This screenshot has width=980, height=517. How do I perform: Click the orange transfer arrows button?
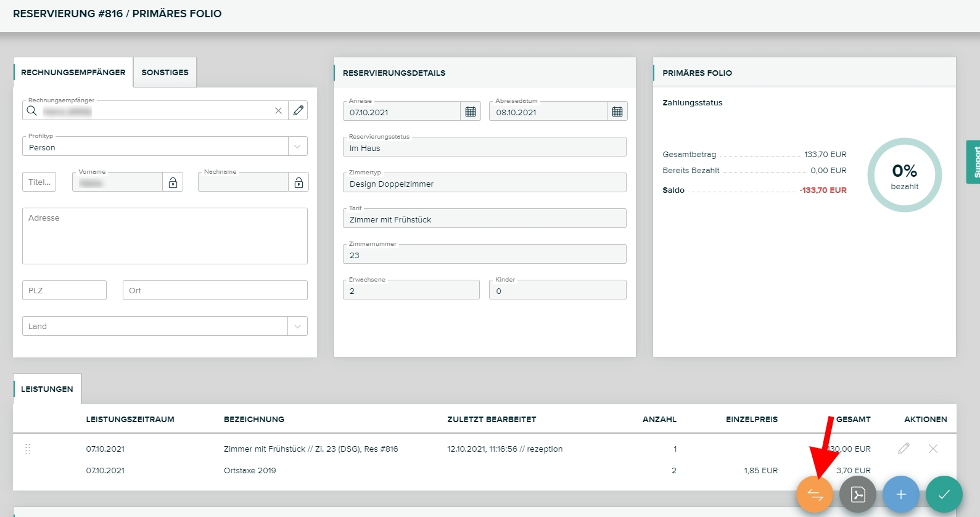814,494
